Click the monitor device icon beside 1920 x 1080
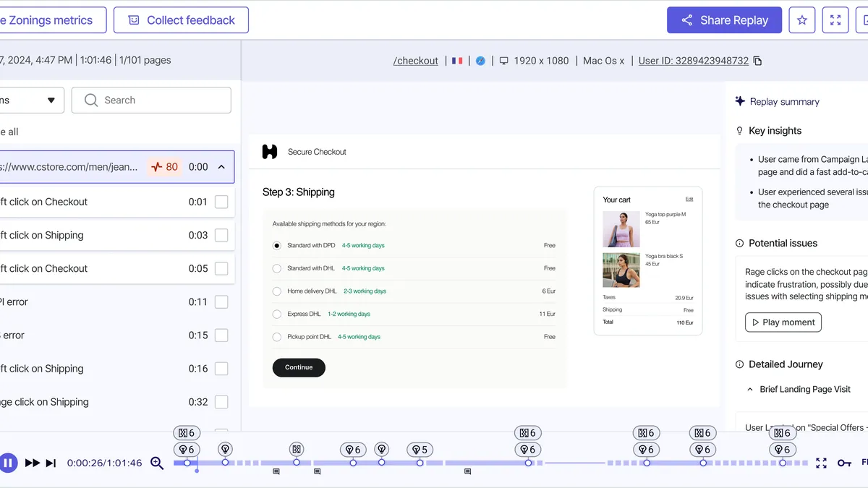This screenshot has height=488, width=868. tap(504, 61)
